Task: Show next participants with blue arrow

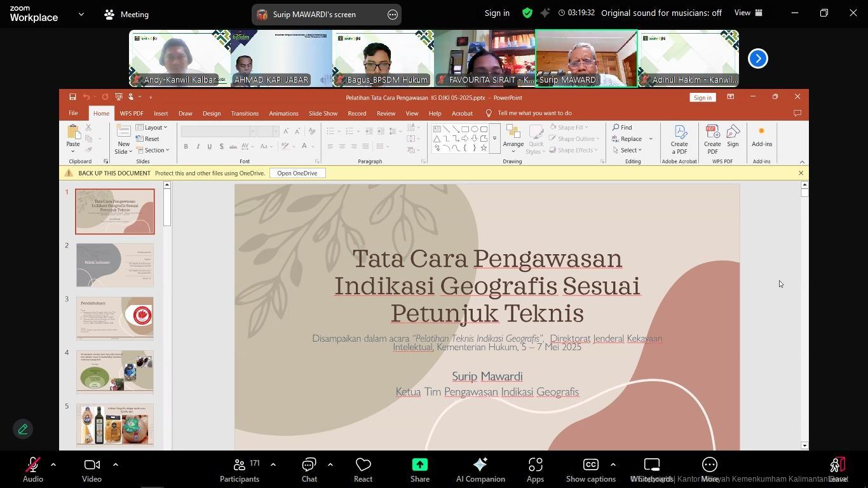Action: 757,58
